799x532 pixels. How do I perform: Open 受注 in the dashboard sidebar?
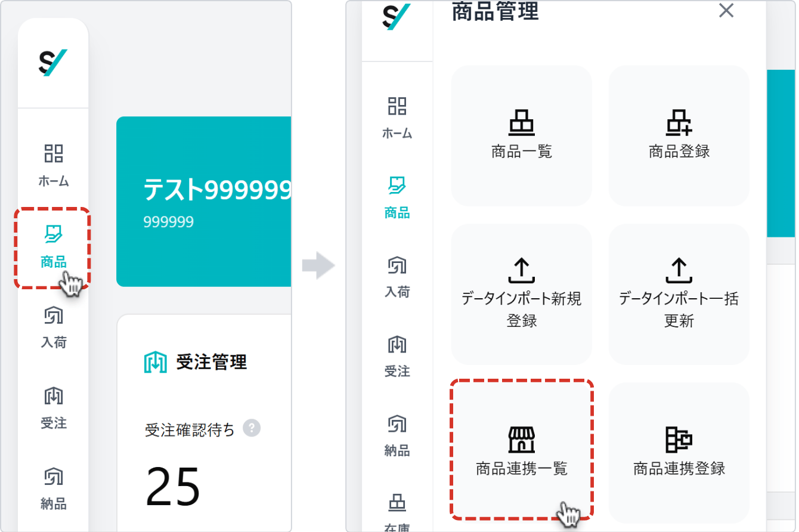tap(54, 408)
